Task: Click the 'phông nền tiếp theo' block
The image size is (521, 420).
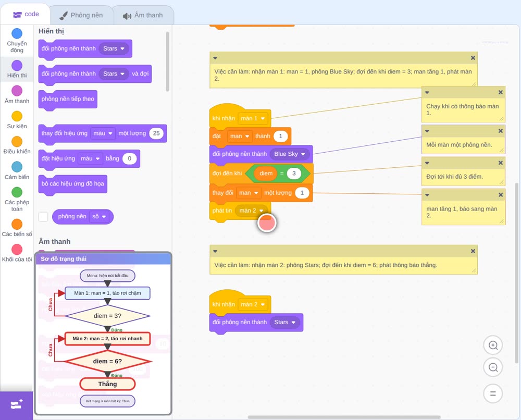Action: tap(68, 99)
